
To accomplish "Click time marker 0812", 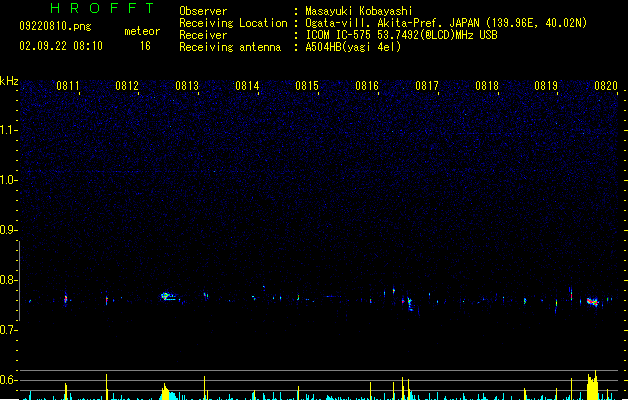I will (127, 86).
